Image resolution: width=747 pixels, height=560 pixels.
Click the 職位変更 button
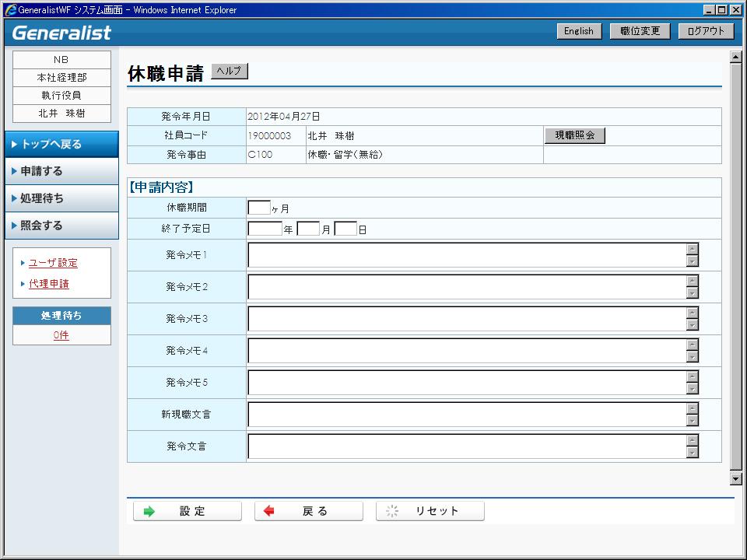click(640, 31)
